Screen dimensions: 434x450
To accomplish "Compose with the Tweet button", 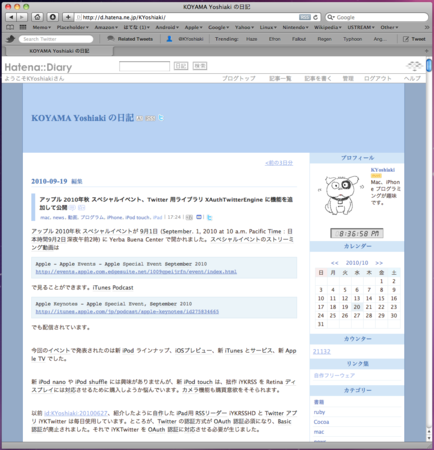I will pos(414,39).
